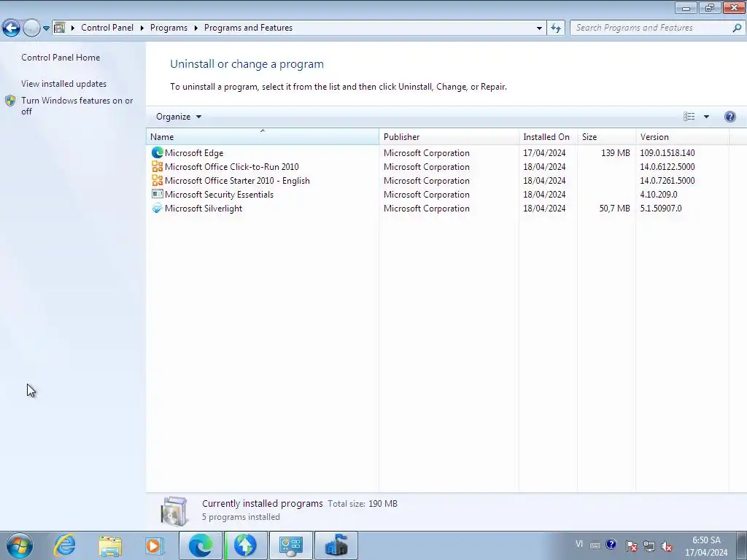
Task: Refresh the Programs and Features list
Action: 556,28
